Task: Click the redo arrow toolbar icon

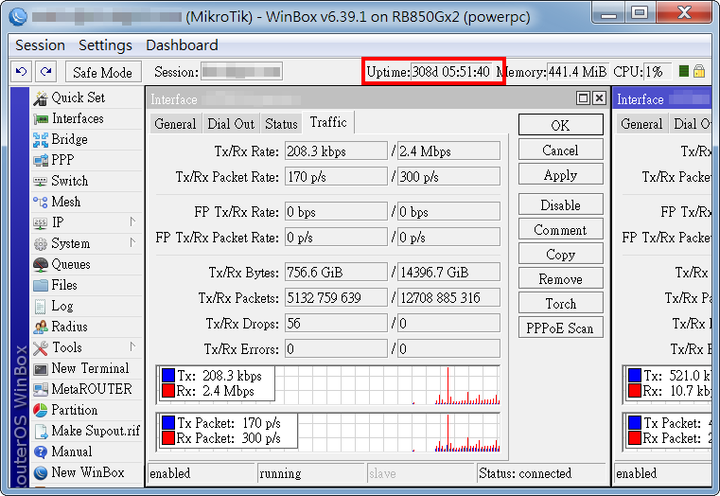Action: point(45,71)
